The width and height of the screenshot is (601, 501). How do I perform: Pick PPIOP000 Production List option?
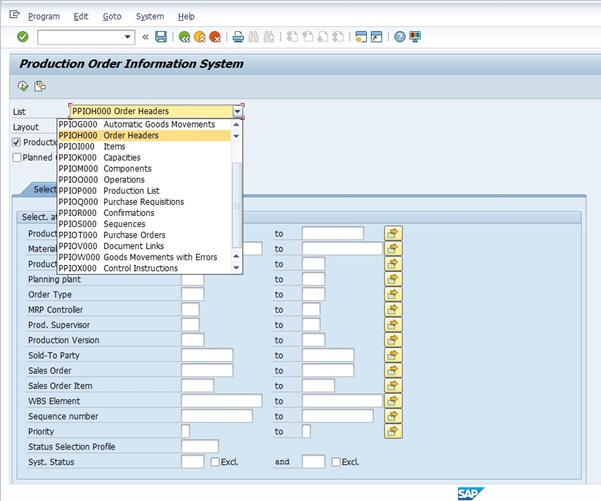coord(144,191)
